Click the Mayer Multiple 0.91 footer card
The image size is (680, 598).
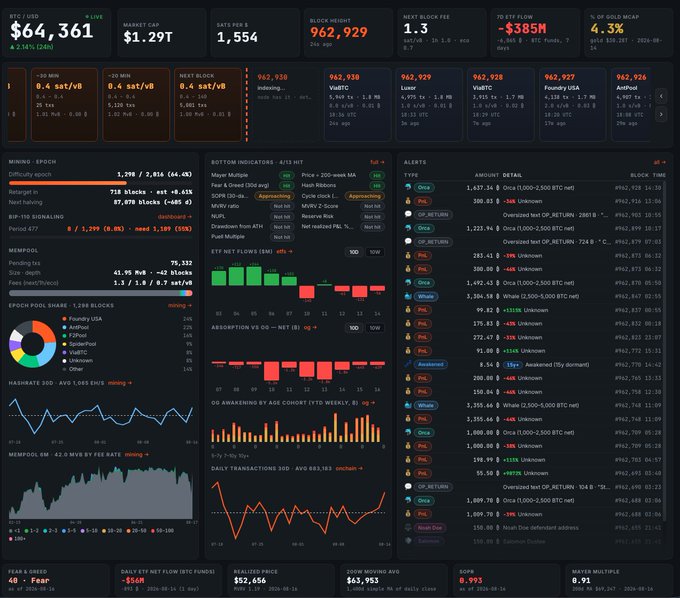click(x=619, y=580)
